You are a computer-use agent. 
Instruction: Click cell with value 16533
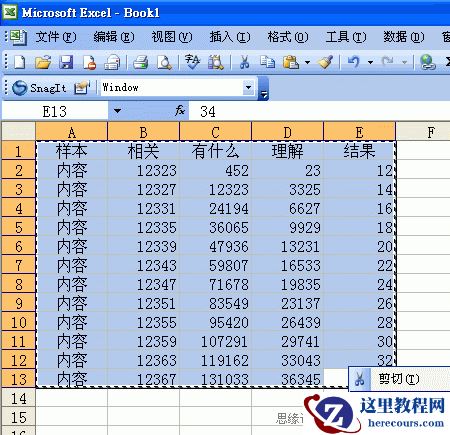[x=288, y=265]
